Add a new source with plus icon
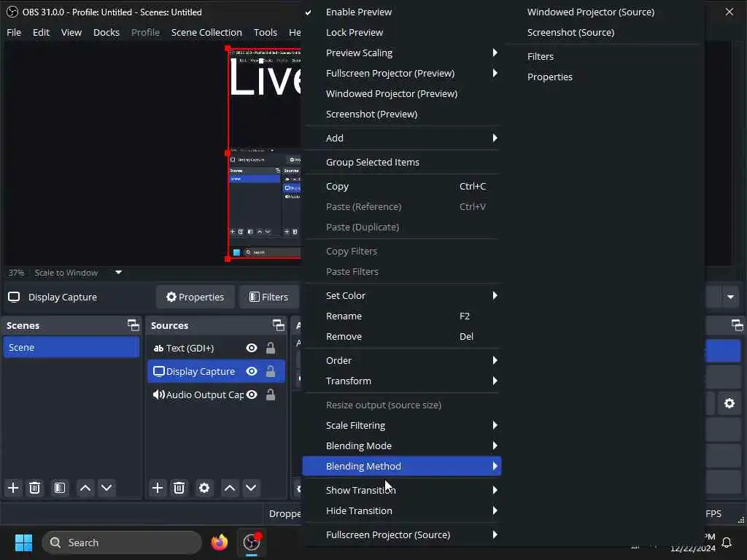The width and height of the screenshot is (747, 560). pyautogui.click(x=158, y=488)
